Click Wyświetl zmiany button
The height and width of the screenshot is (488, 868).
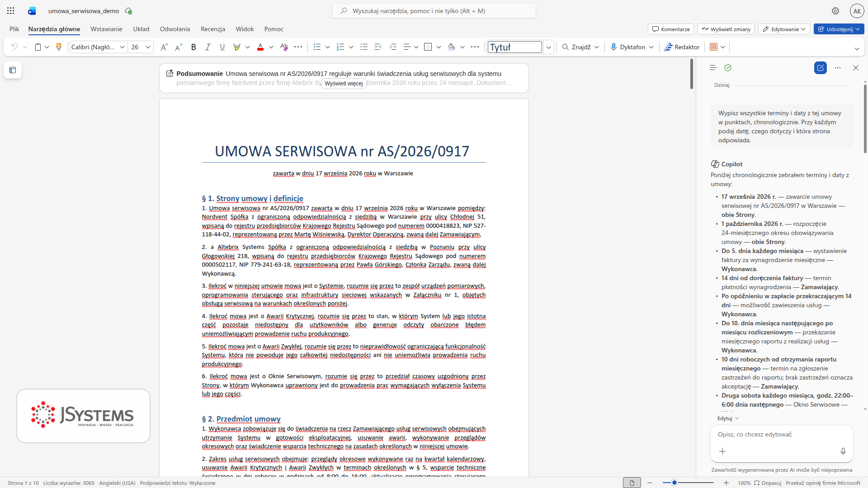click(726, 29)
